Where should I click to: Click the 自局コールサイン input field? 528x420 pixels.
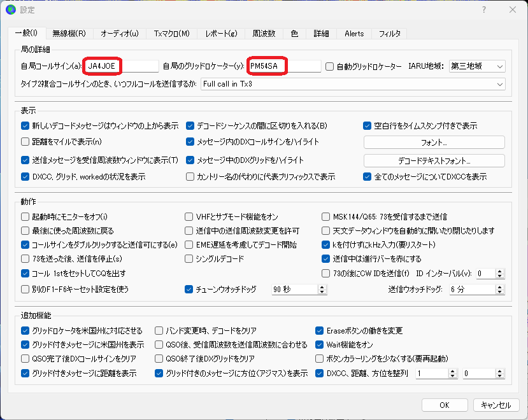121,66
